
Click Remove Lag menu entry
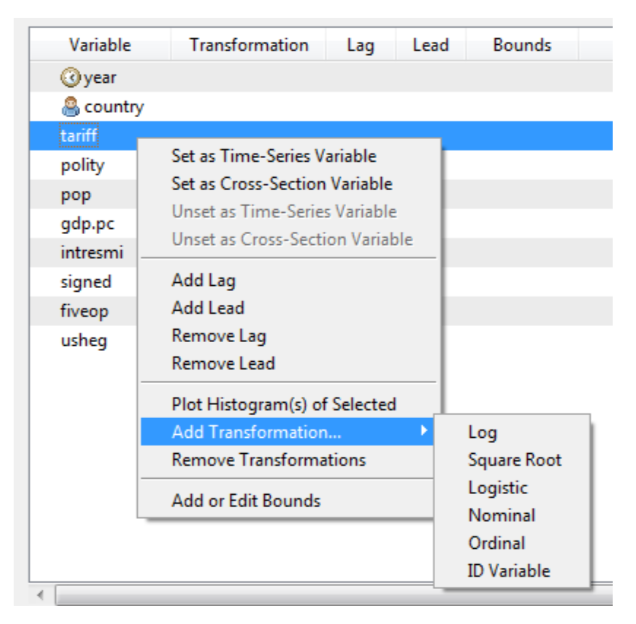point(218,336)
